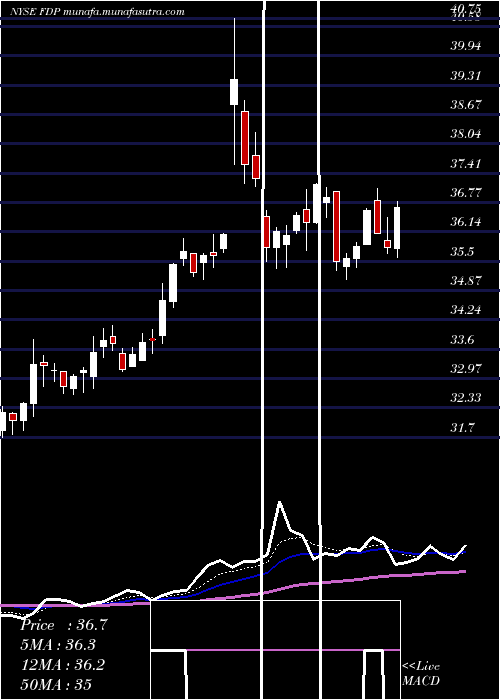Click the Price : 36.7 readout

[64, 625]
